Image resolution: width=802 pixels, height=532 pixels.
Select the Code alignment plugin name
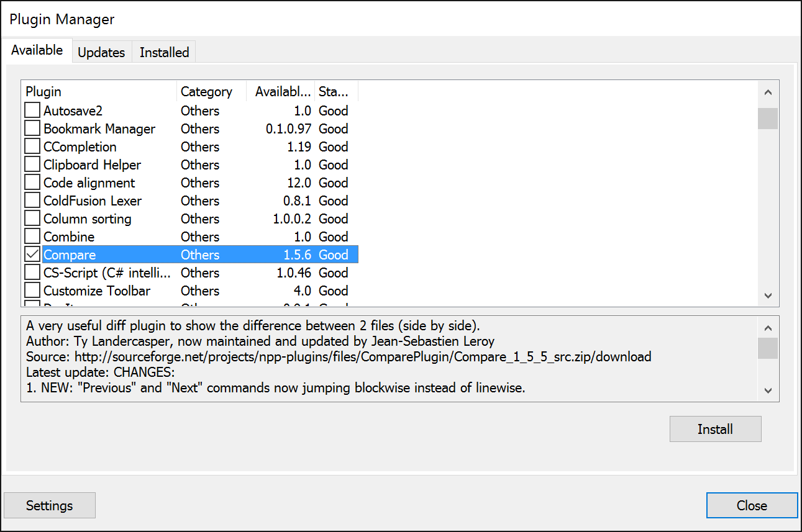point(89,183)
